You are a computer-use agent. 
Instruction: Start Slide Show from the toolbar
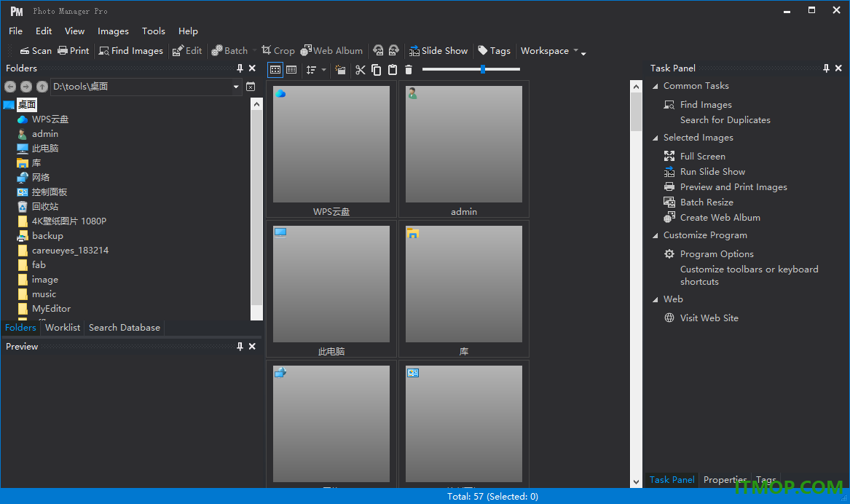pos(438,50)
